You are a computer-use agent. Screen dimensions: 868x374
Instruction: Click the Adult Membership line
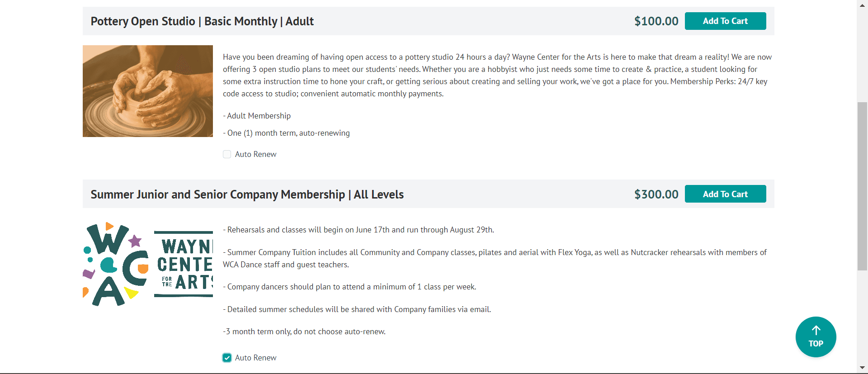click(259, 116)
